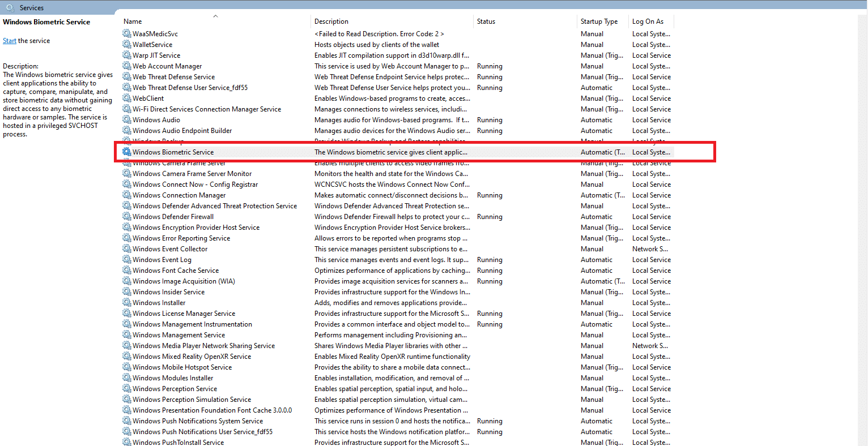Click gear icon beside Windows Audio Endpoint Builder
This screenshot has width=868, height=446.
pos(127,131)
